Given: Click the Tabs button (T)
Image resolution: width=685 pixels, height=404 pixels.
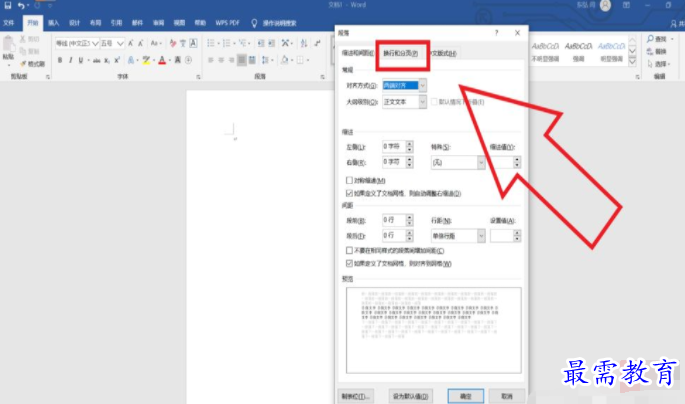Looking at the screenshot, I should point(356,396).
